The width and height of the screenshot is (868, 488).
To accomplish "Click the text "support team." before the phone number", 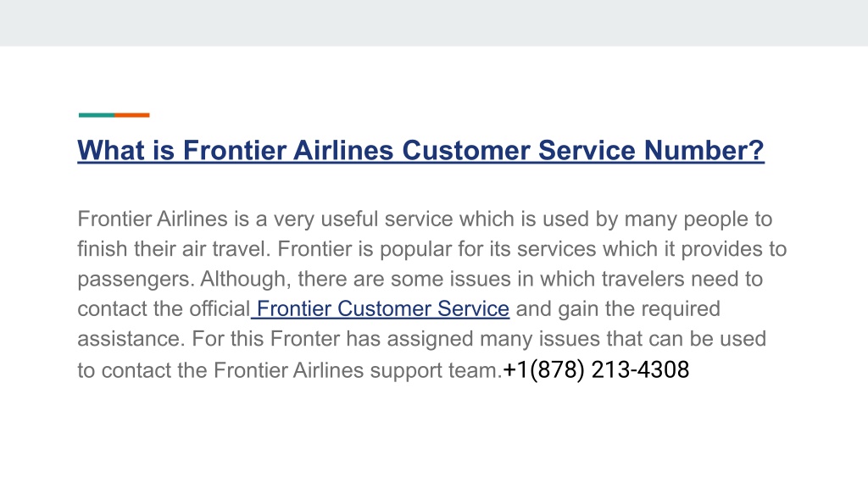I will point(436,370).
